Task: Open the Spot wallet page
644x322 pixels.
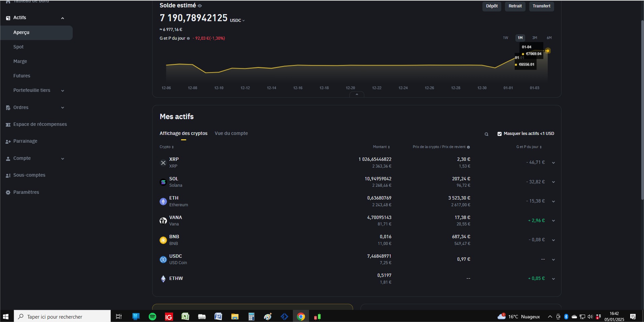Action: click(x=19, y=47)
